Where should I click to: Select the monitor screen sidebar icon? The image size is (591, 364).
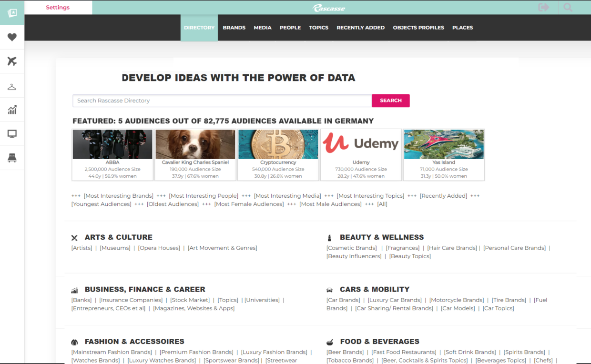point(12,134)
